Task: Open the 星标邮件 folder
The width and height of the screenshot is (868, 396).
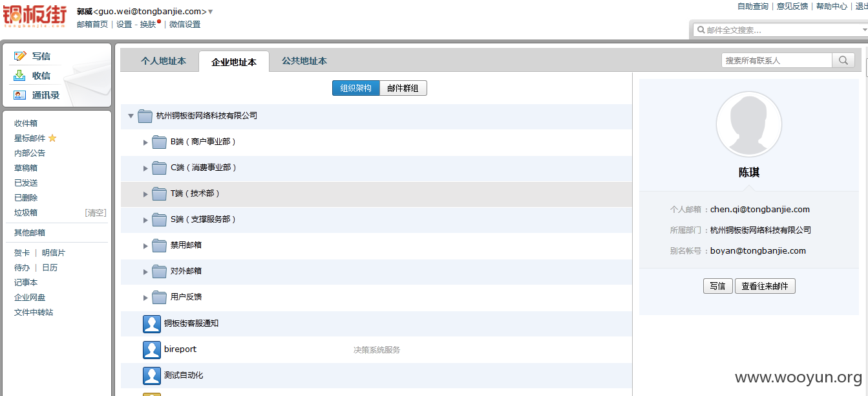Action: tap(30, 138)
